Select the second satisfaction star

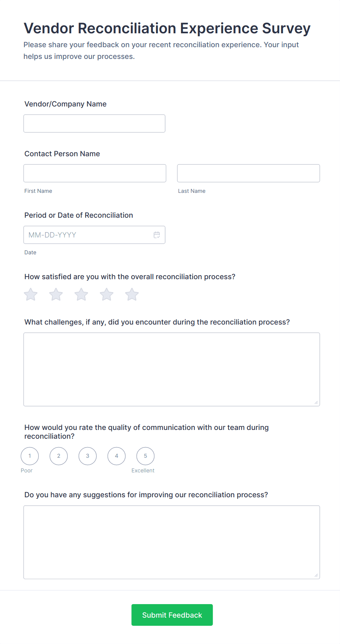56,294
